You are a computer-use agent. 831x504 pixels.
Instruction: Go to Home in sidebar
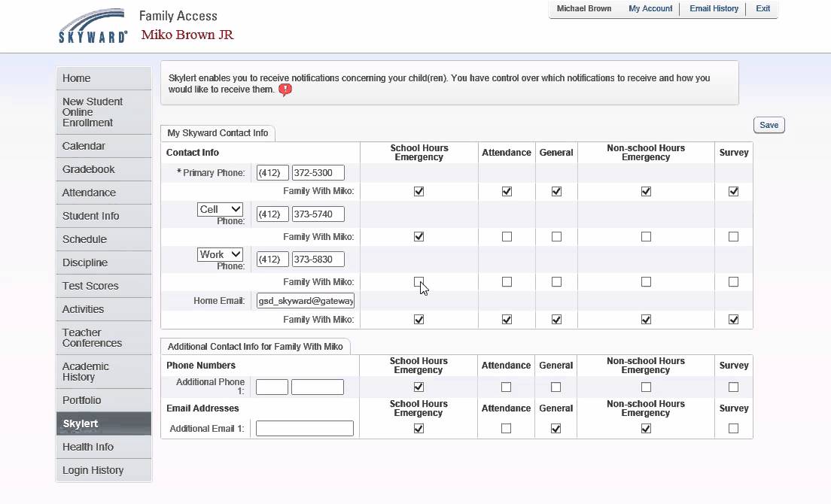pyautogui.click(x=104, y=78)
